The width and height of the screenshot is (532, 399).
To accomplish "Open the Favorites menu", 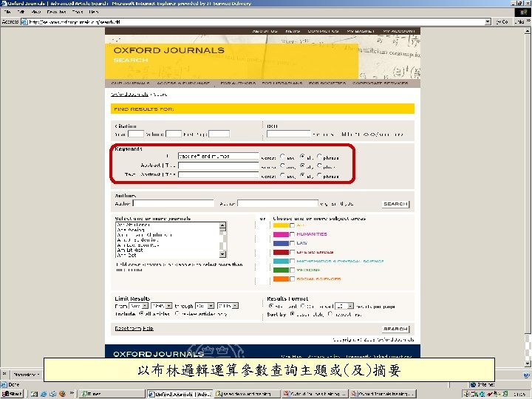I will (56, 12).
